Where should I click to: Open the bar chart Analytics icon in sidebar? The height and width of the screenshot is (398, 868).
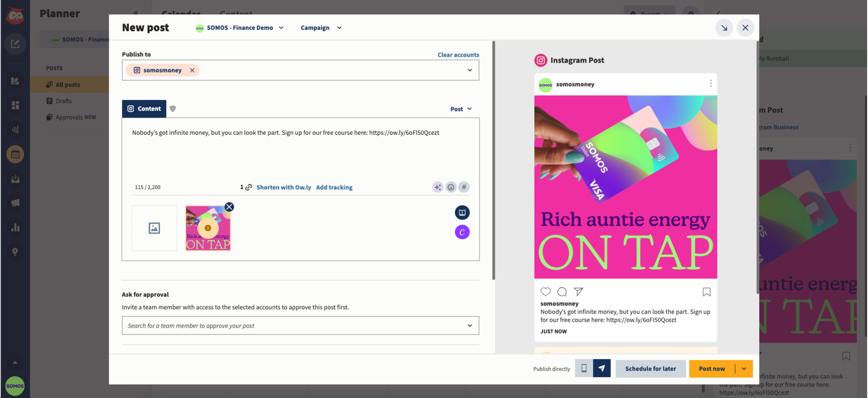[x=15, y=227]
